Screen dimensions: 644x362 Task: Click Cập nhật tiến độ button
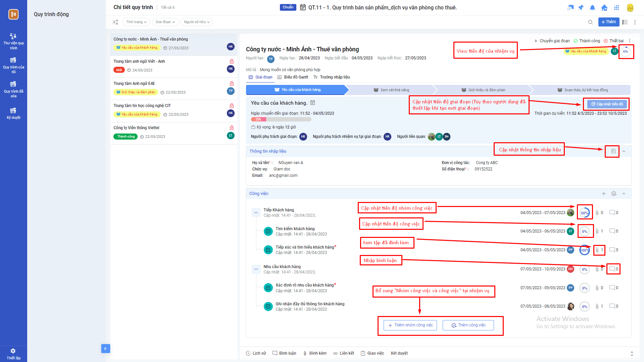click(607, 104)
